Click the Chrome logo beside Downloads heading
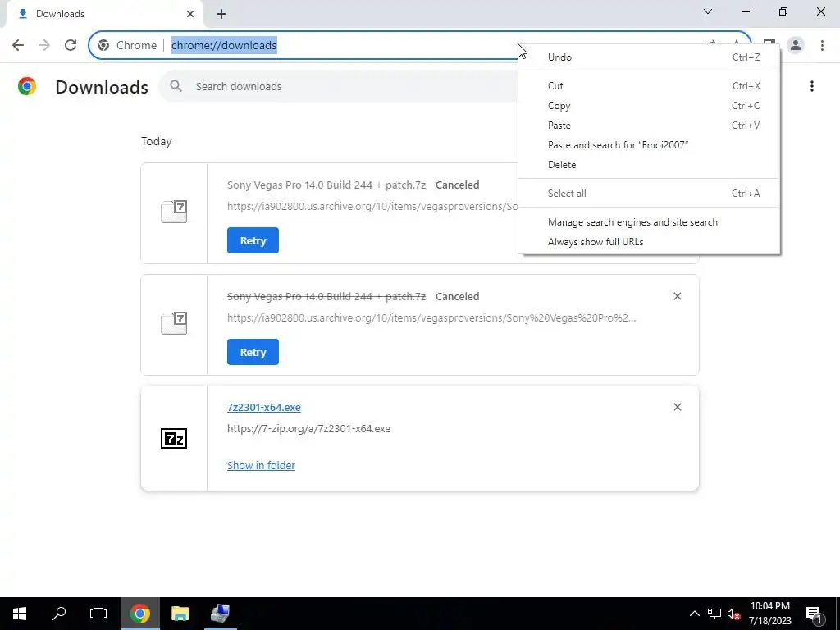The height and width of the screenshot is (630, 840). [x=27, y=86]
